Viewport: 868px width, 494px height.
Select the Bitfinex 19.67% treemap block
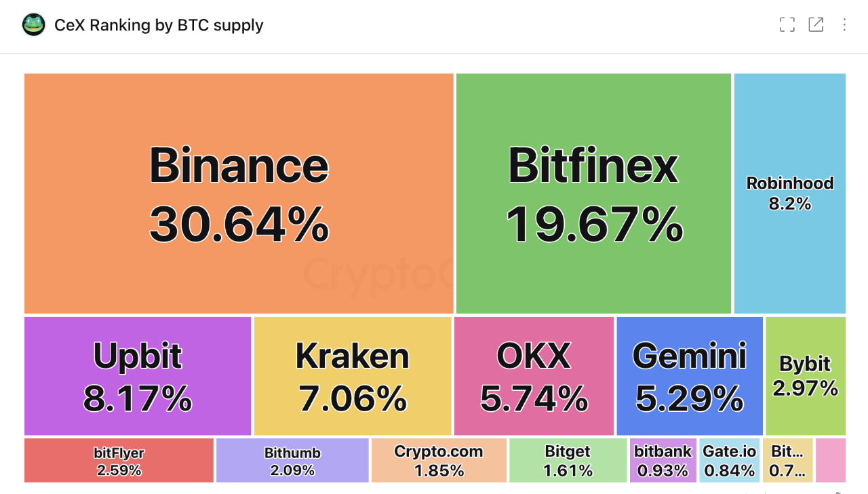click(x=593, y=193)
